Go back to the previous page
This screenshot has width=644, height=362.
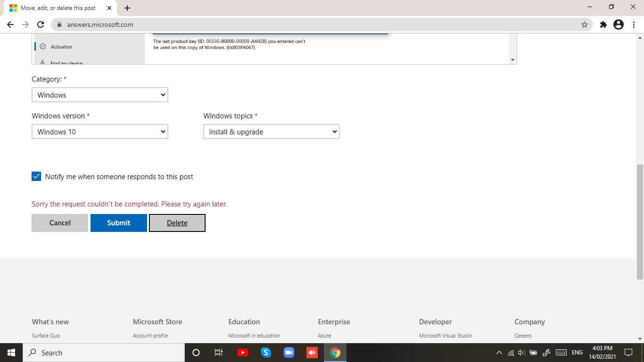tap(10, 25)
